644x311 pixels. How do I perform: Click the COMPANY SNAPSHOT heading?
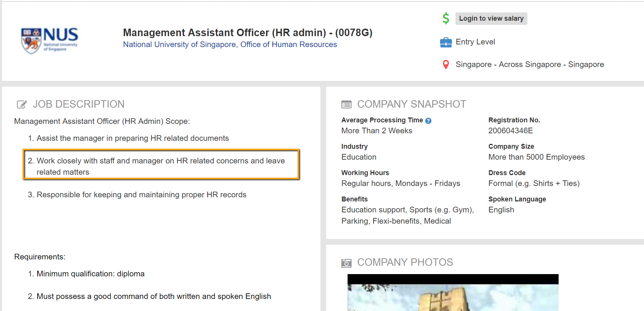pyautogui.click(x=412, y=104)
